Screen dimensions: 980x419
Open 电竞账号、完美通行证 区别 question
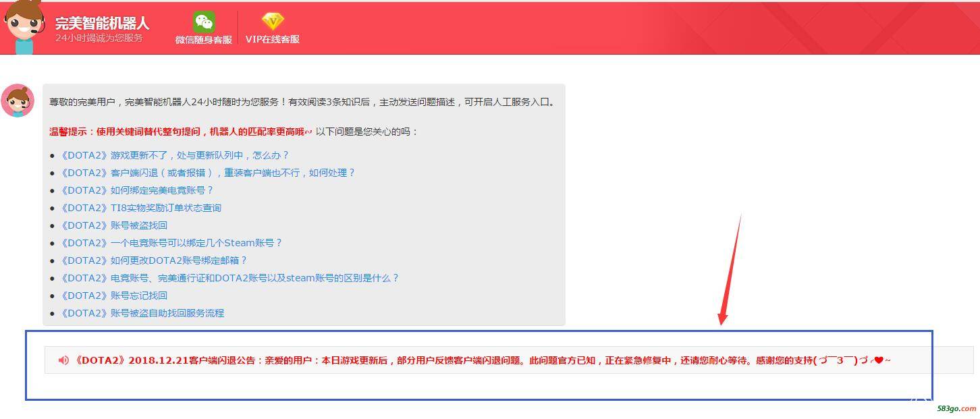coord(230,278)
